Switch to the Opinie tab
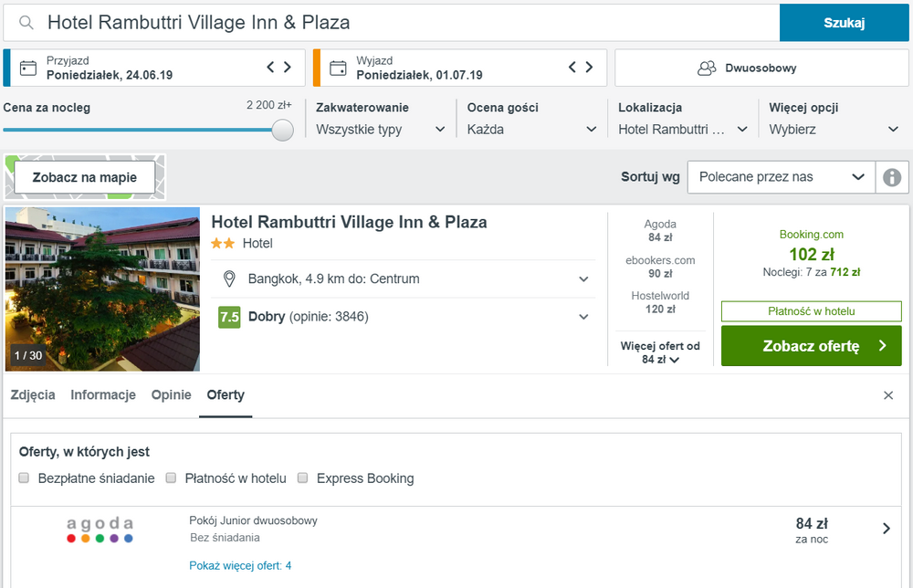The height and width of the screenshot is (588, 913). (x=172, y=394)
